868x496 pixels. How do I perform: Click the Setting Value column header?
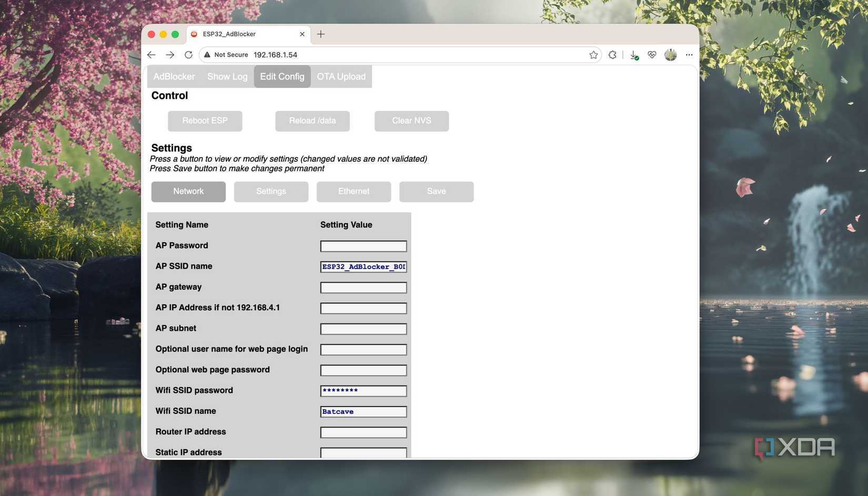tap(346, 225)
